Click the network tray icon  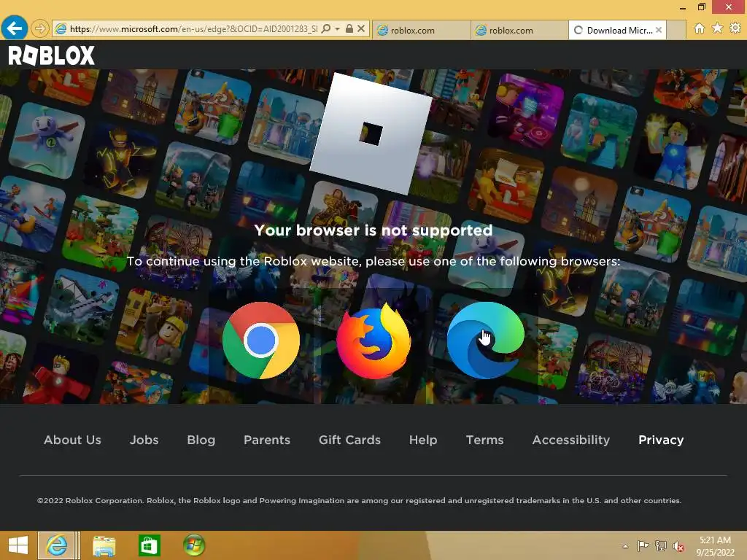click(660, 545)
